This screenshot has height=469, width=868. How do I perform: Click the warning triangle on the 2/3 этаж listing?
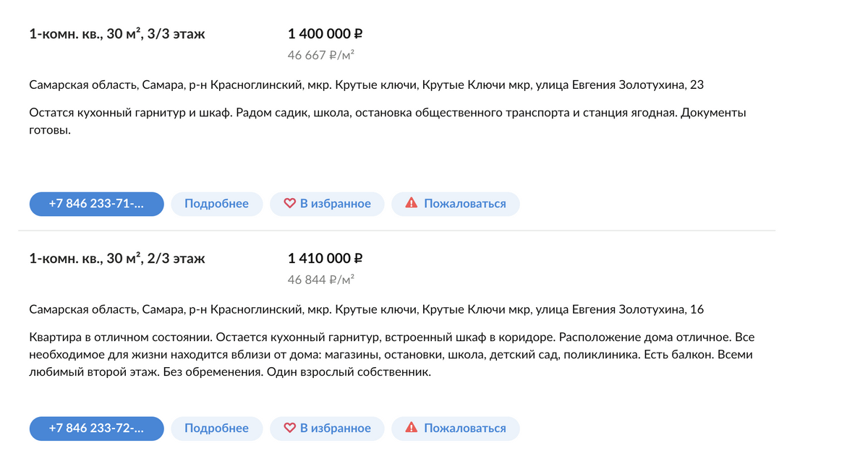(412, 429)
